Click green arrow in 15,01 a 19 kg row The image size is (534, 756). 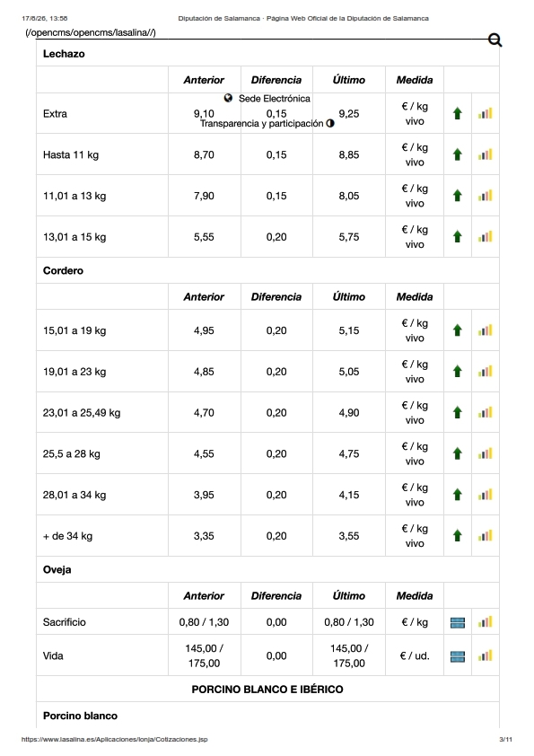[x=458, y=330]
